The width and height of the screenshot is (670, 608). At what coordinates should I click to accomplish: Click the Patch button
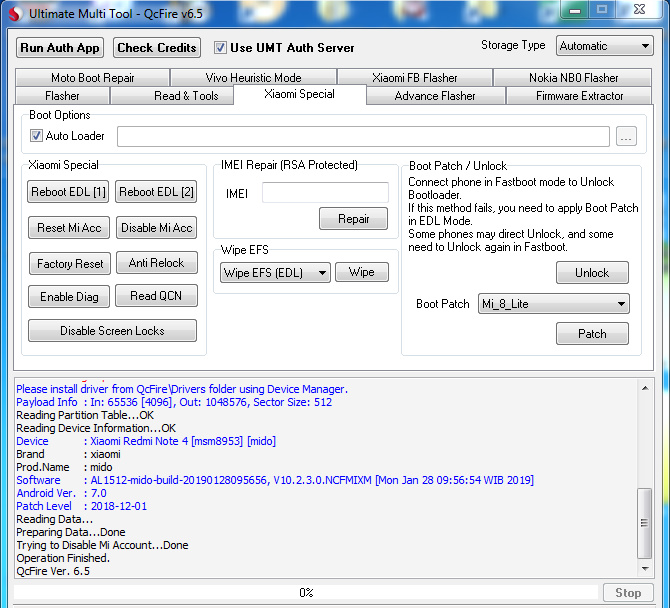[592, 333]
